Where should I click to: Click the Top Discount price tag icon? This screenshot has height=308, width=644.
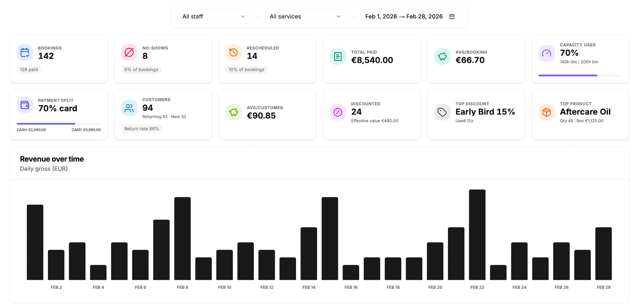pos(442,112)
